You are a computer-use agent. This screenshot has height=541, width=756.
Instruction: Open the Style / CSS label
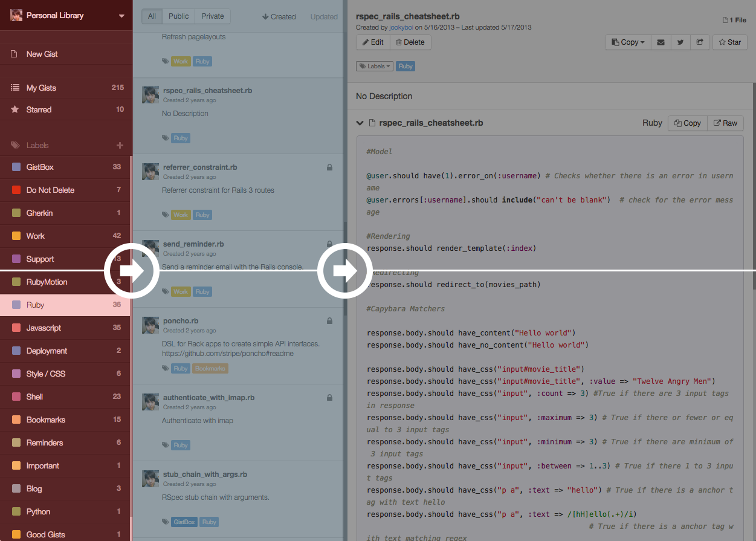(65, 374)
